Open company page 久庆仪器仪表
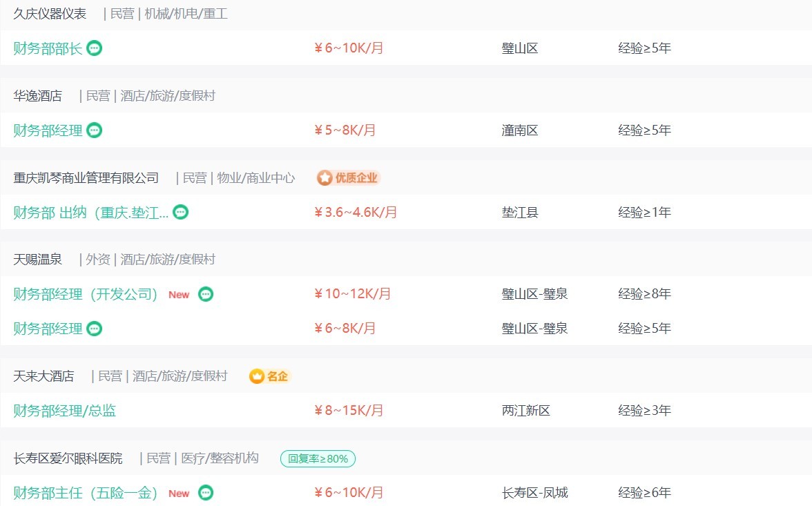Image resolution: width=812 pixels, height=506 pixels. point(50,14)
